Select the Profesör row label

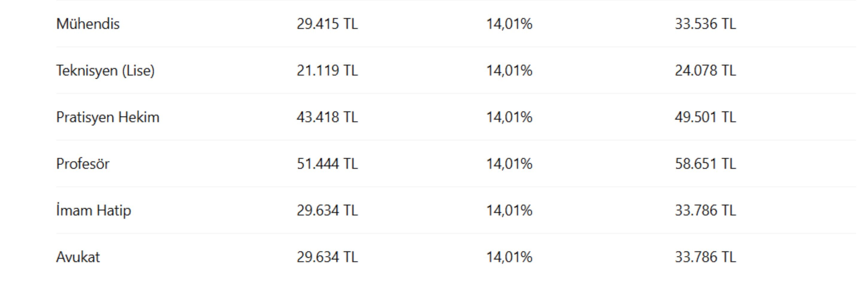coord(83,164)
